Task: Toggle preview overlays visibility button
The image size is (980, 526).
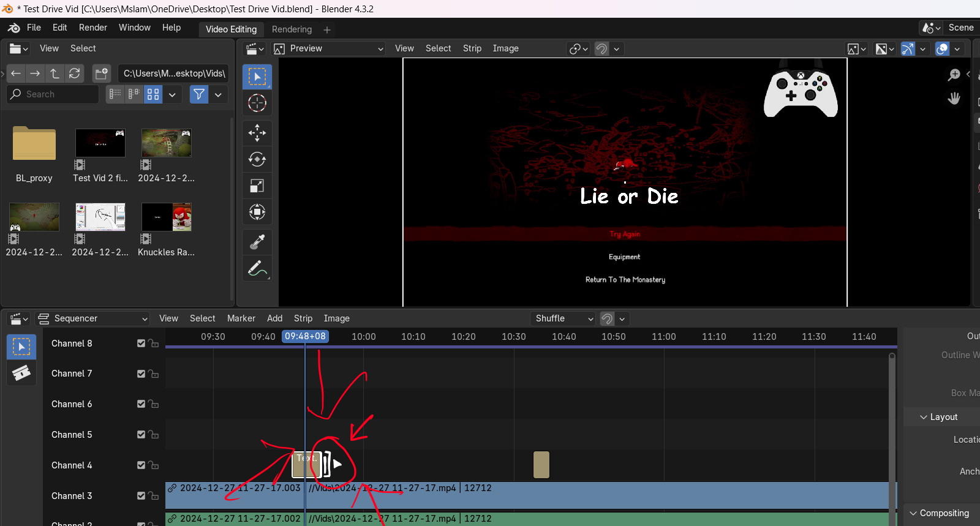Action: 942,49
